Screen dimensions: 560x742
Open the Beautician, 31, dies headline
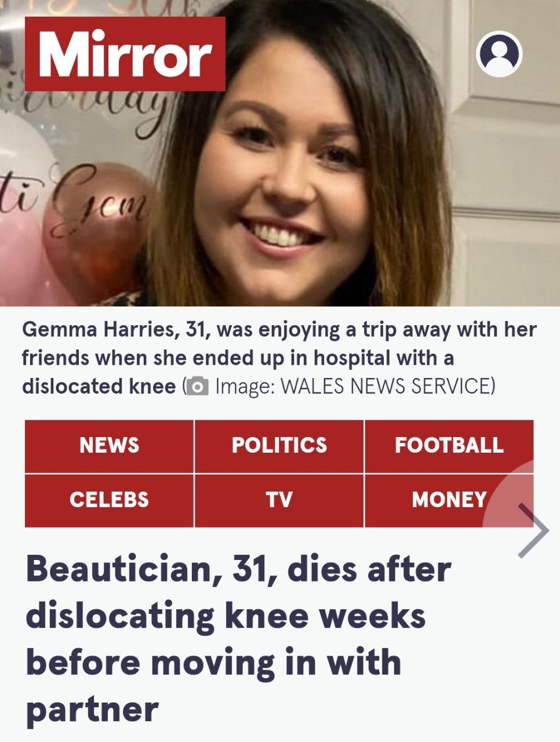click(238, 639)
